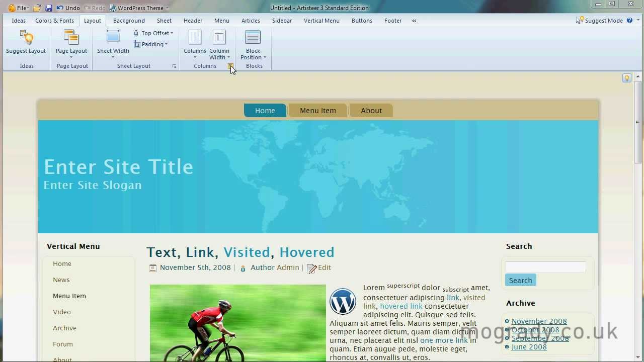
Task: Open the File application menu
Action: pos(18,8)
